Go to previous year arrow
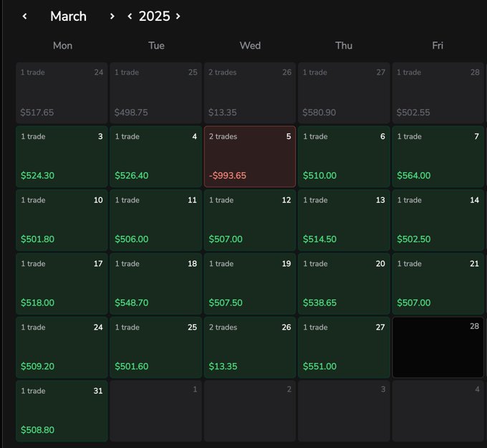 [130, 16]
